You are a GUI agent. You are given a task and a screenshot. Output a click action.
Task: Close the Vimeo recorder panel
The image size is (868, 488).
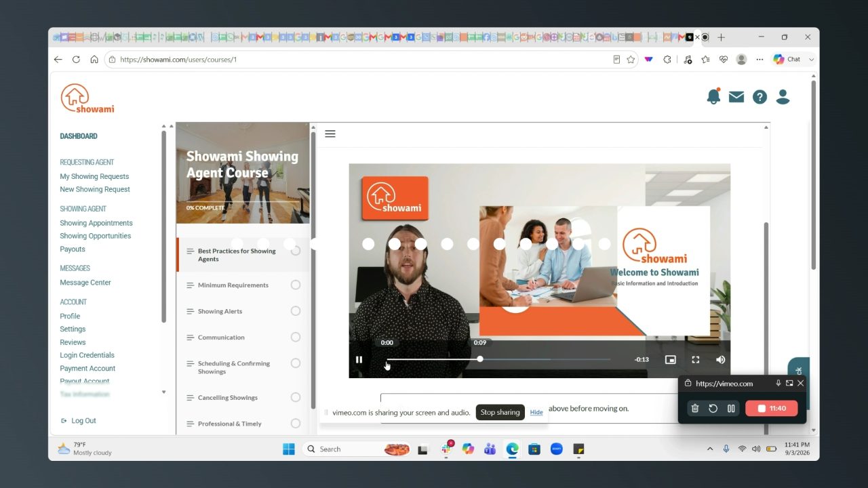click(x=800, y=383)
